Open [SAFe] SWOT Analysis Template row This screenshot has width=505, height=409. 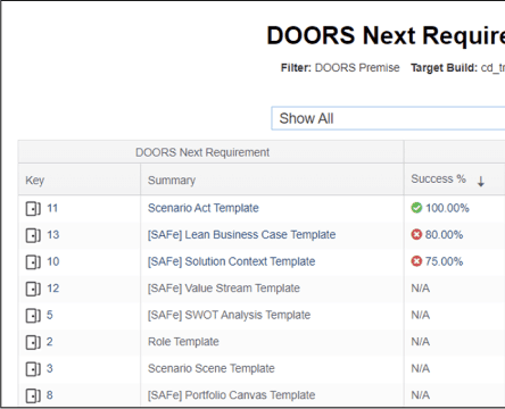[x=229, y=315]
